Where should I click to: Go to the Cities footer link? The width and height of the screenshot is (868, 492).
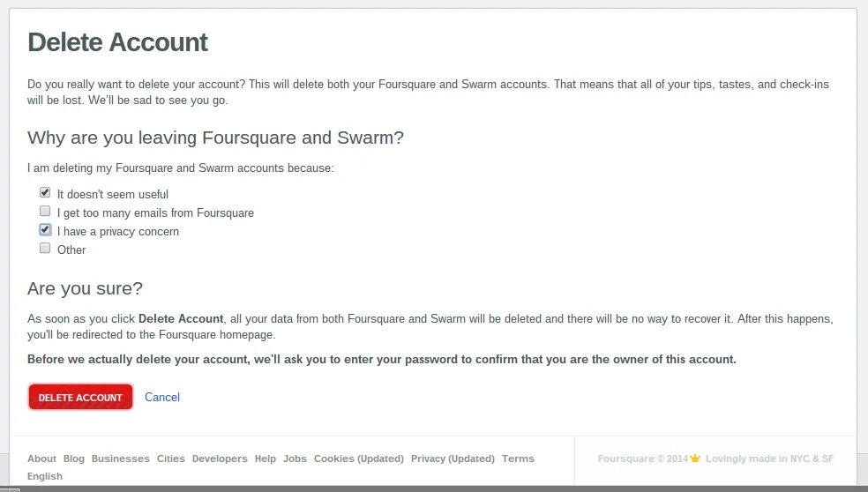(x=170, y=458)
